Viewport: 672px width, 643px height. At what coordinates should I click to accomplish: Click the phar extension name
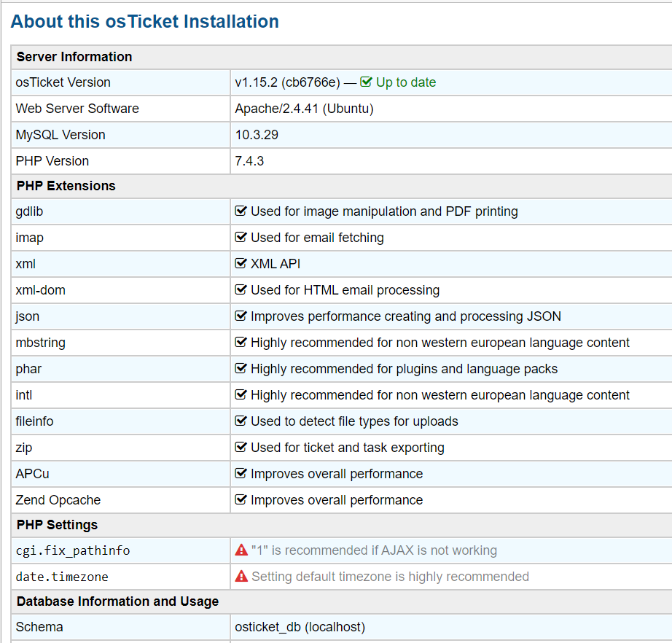pyautogui.click(x=28, y=369)
